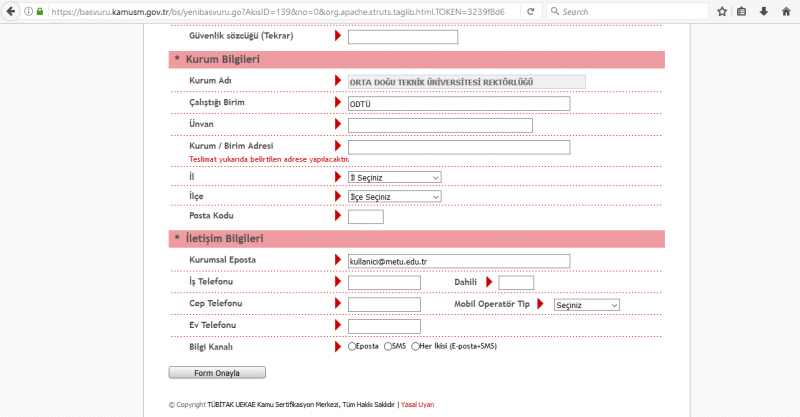800x417 pixels.
Task: Click the Dahili extension field
Action: point(516,283)
